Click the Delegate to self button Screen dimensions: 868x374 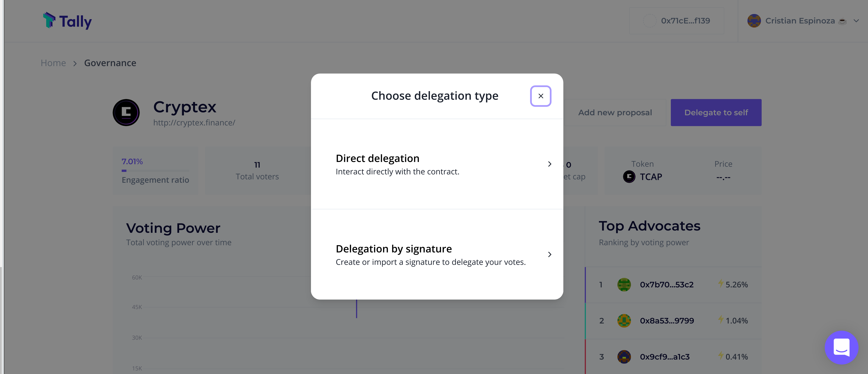tap(716, 113)
